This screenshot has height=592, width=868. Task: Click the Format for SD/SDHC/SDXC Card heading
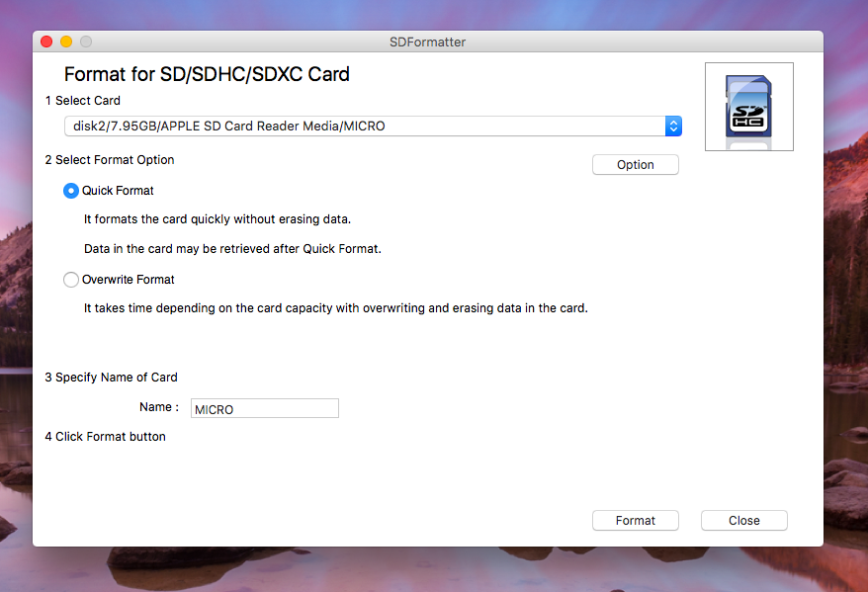pyautogui.click(x=207, y=74)
